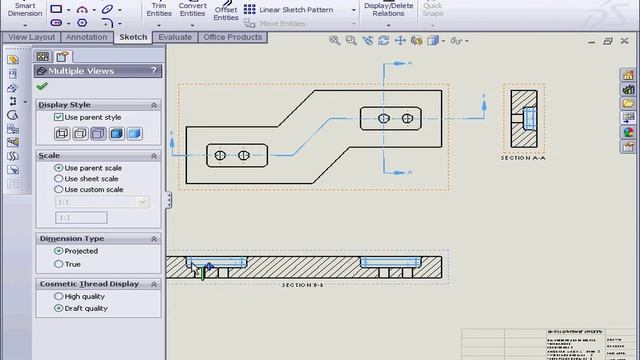Open the Custom Properties task pane icon

(x=628, y=147)
